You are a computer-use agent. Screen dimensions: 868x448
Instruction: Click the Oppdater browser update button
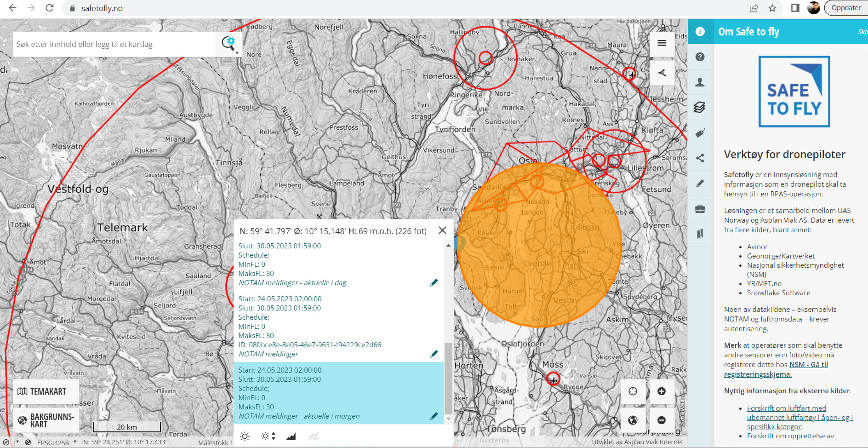point(846,8)
